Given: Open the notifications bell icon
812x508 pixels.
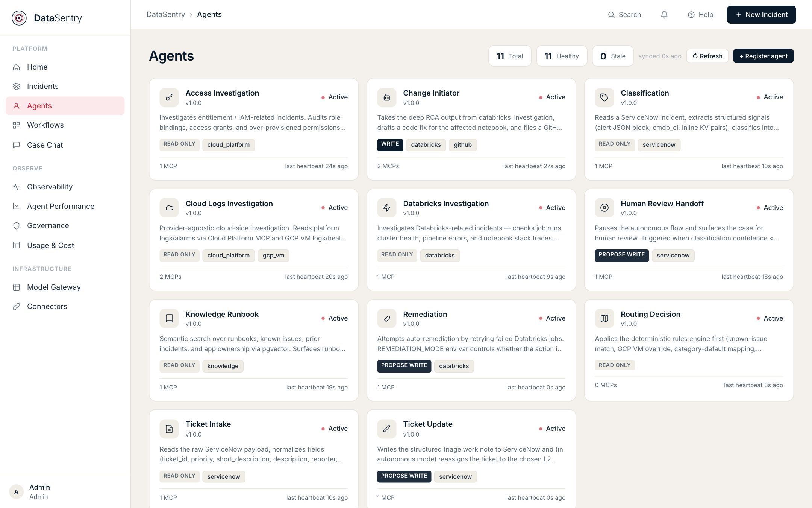Looking at the screenshot, I should (x=664, y=15).
